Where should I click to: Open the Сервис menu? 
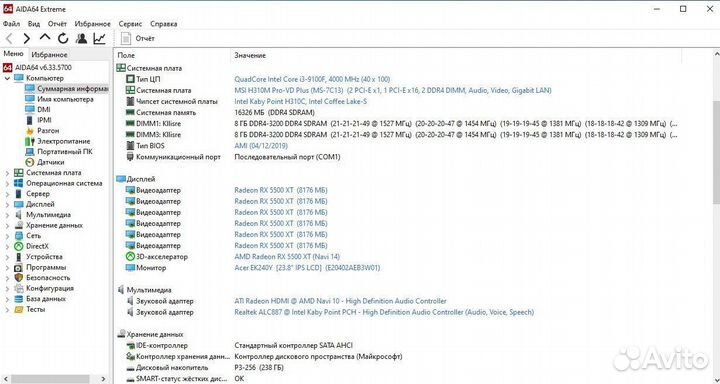[130, 24]
